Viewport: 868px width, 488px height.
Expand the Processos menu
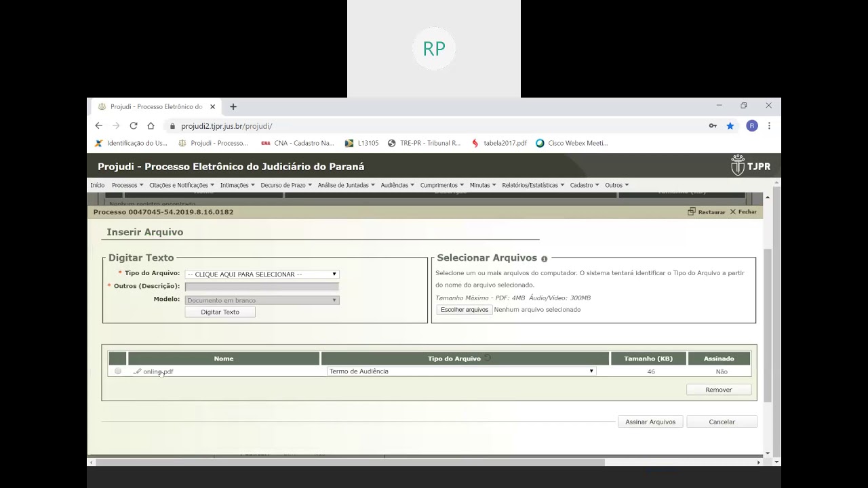pyautogui.click(x=127, y=185)
